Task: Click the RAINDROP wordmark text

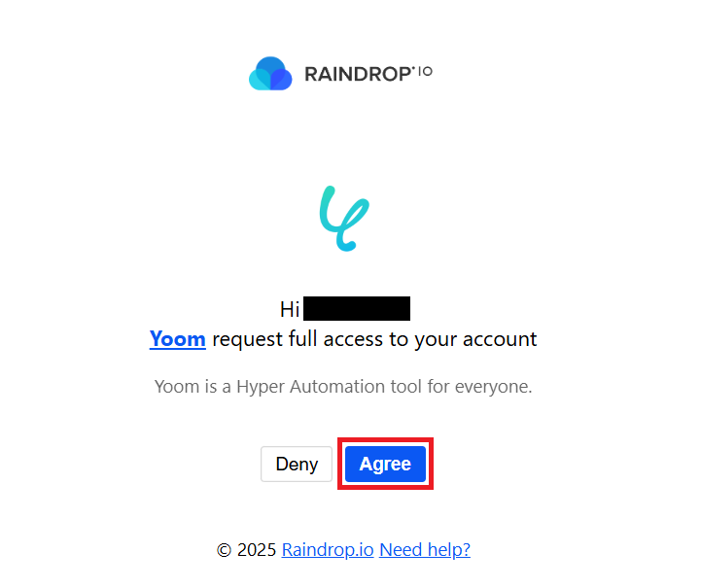Action: click(x=357, y=74)
